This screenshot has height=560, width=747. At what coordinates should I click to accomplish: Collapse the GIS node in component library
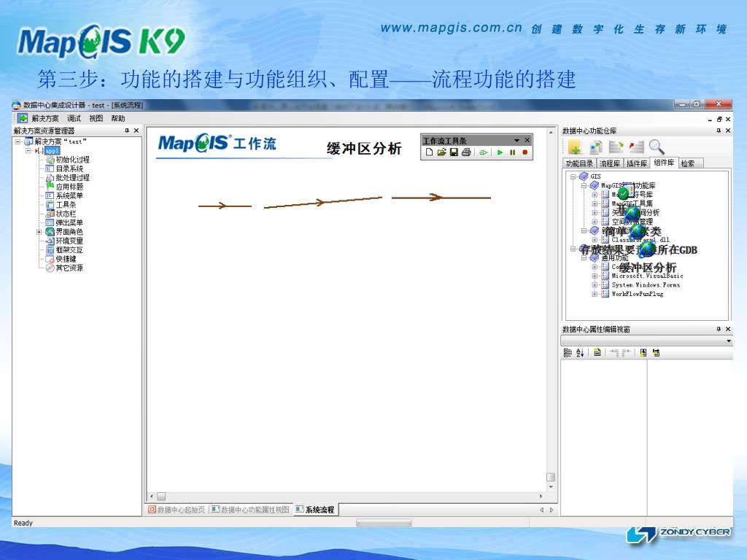[x=573, y=176]
